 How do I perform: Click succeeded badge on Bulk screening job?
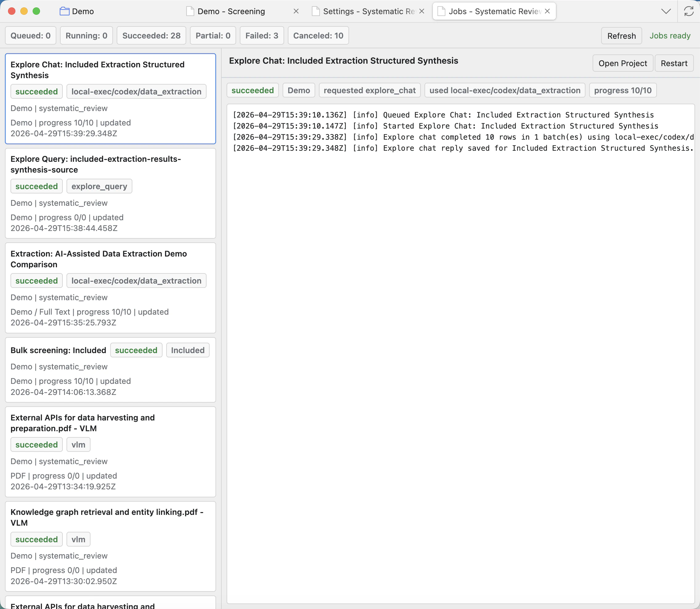136,350
